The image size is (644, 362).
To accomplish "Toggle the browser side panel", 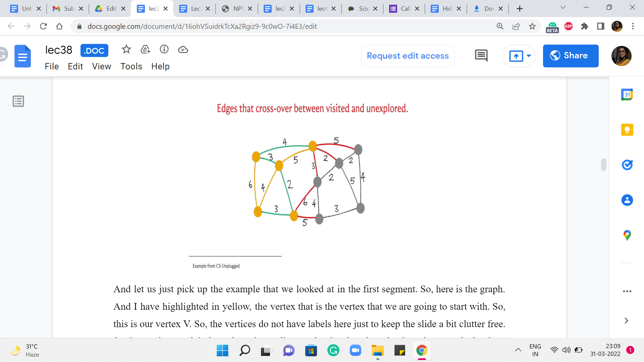I will point(600,26).
